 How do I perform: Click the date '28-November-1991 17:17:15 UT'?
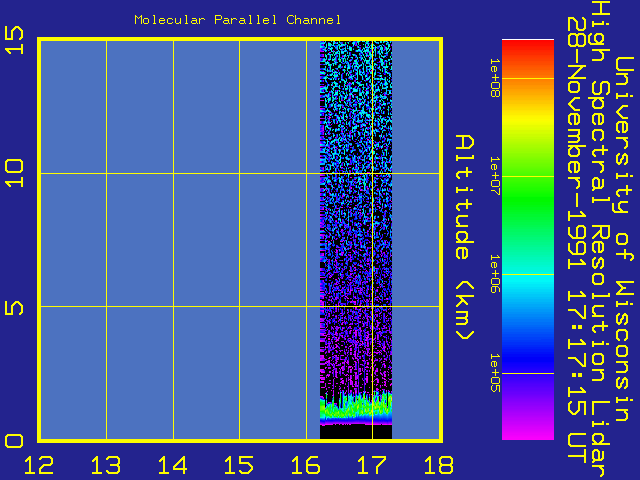point(577,240)
